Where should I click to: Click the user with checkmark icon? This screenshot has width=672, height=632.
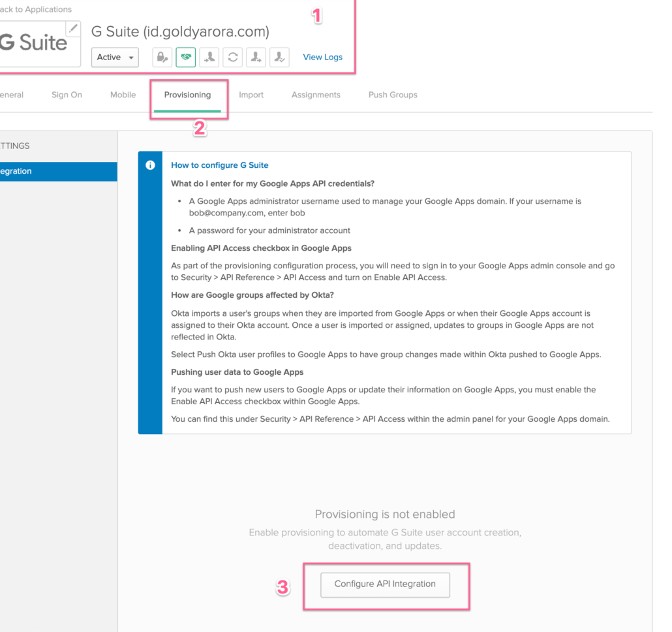[279, 57]
